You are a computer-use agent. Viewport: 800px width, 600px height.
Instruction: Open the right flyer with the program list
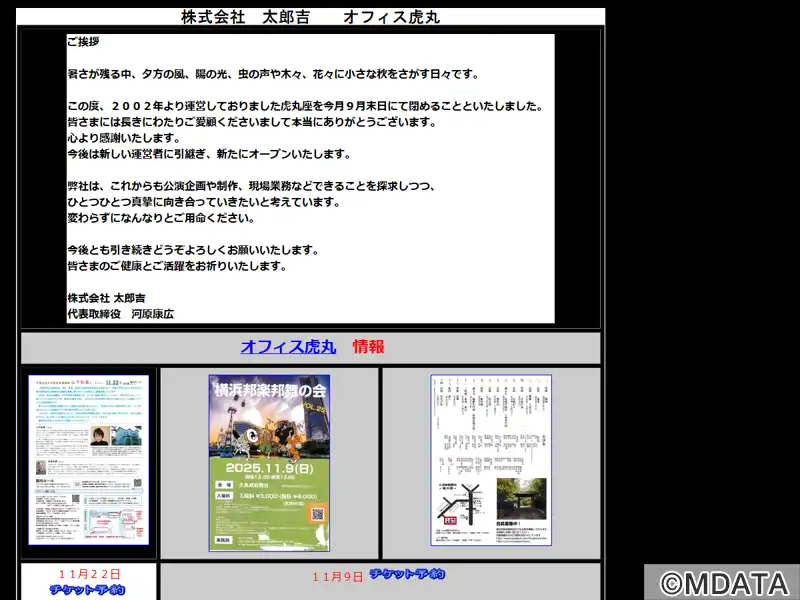[490, 460]
